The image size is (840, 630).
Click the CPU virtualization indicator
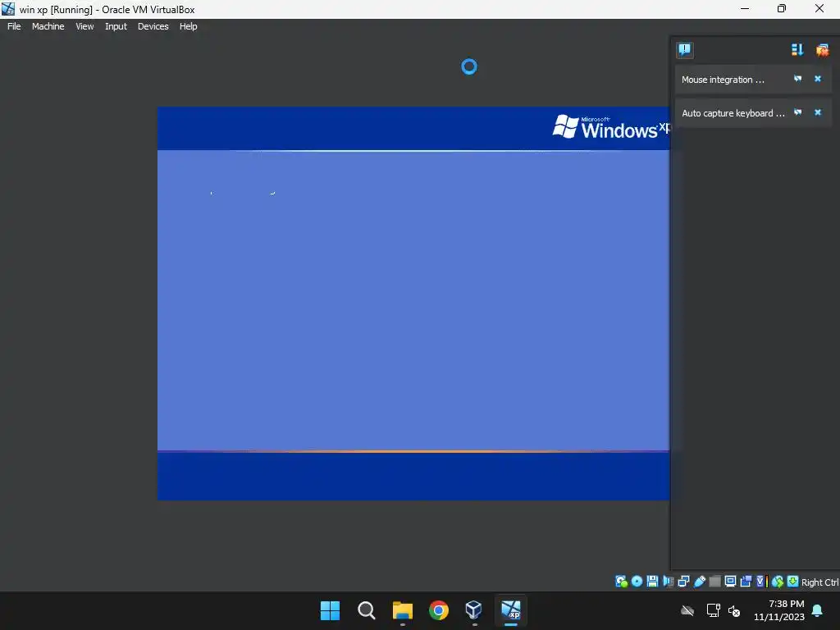(762, 582)
